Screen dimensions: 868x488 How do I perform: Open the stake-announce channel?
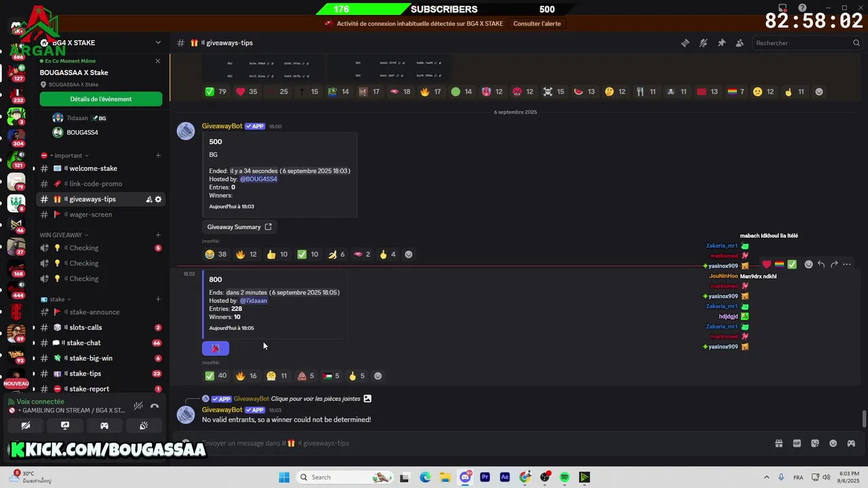pyautogui.click(x=99, y=312)
